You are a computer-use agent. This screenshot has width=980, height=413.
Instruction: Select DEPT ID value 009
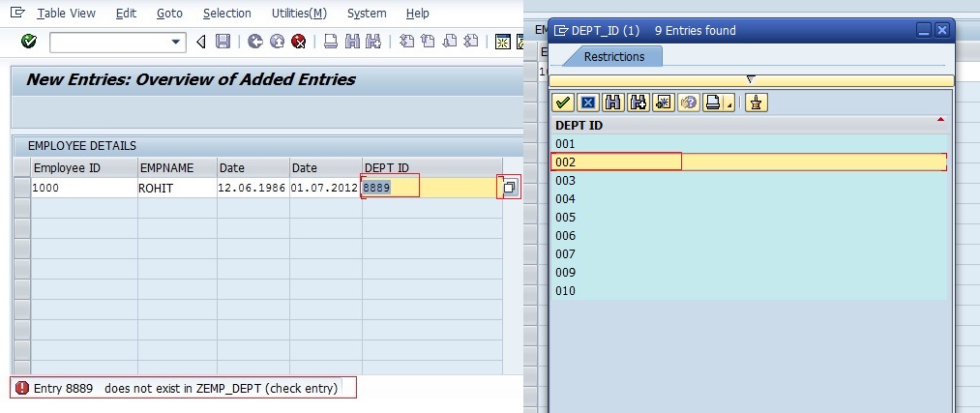click(750, 273)
